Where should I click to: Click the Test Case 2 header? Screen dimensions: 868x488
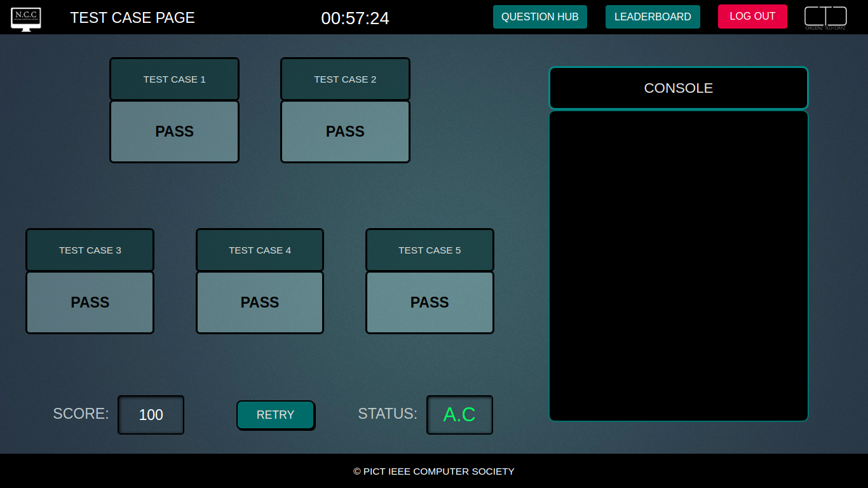point(345,79)
